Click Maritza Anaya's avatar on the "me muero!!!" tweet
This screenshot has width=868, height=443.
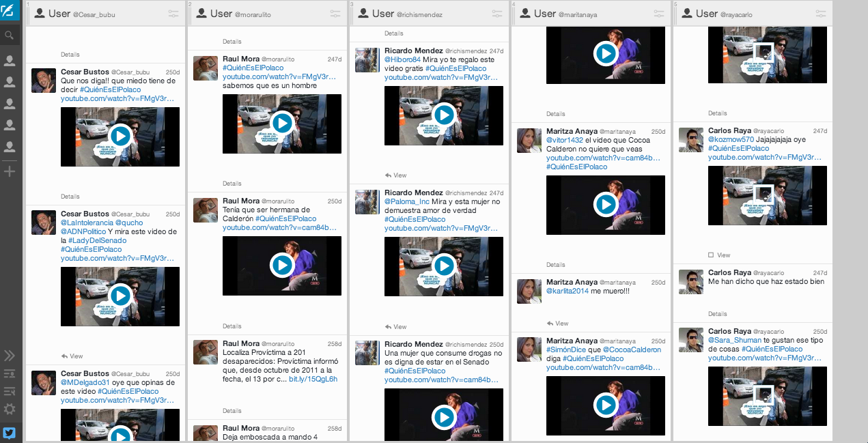pos(530,291)
